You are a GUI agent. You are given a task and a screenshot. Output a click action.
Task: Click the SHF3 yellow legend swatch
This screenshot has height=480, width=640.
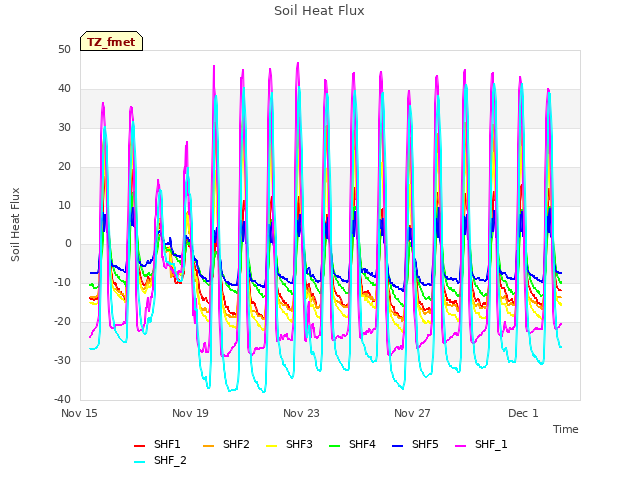click(x=271, y=446)
